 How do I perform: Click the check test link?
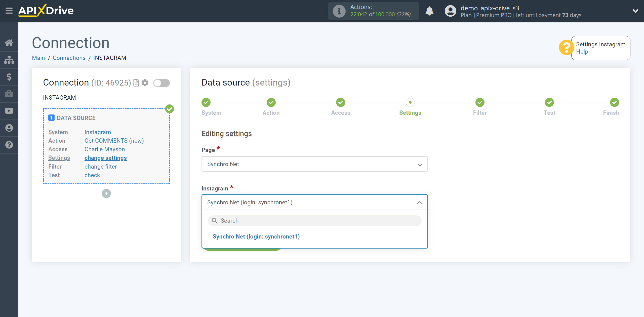pyautogui.click(x=92, y=175)
